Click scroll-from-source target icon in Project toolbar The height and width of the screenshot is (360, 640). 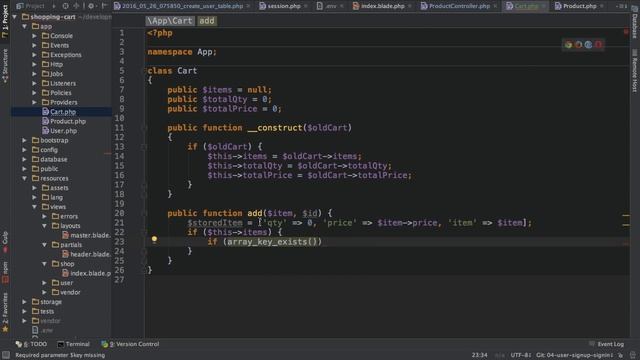(65, 6)
